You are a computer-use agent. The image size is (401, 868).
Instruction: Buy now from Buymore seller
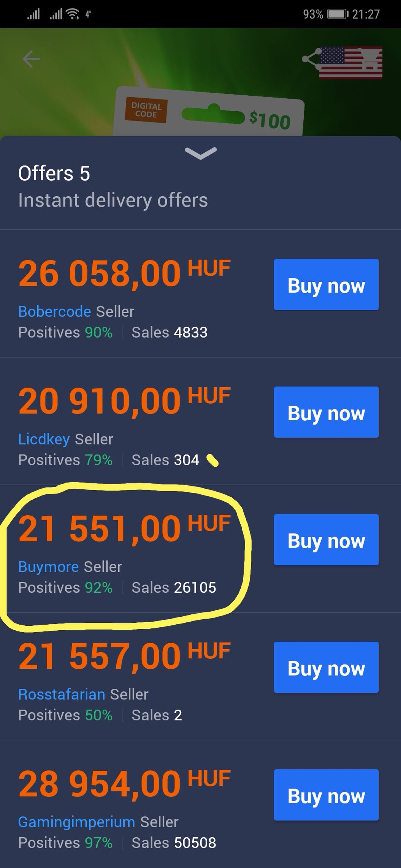point(326,540)
